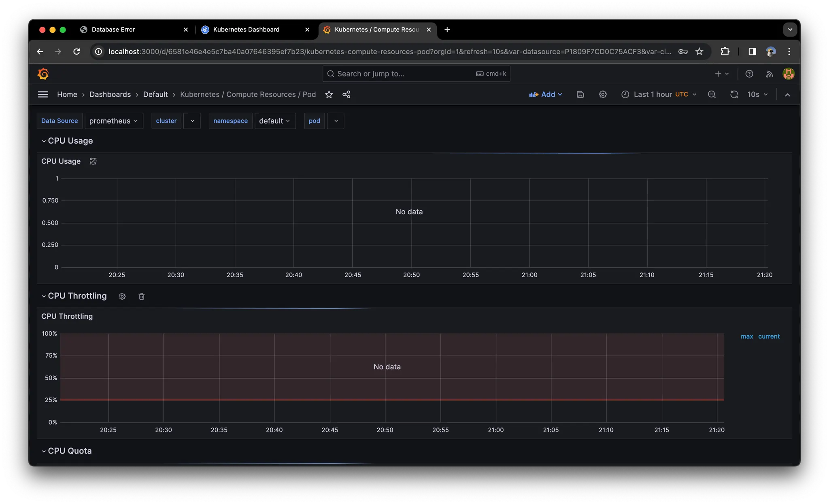Open the share dashboard icon

click(x=346, y=94)
